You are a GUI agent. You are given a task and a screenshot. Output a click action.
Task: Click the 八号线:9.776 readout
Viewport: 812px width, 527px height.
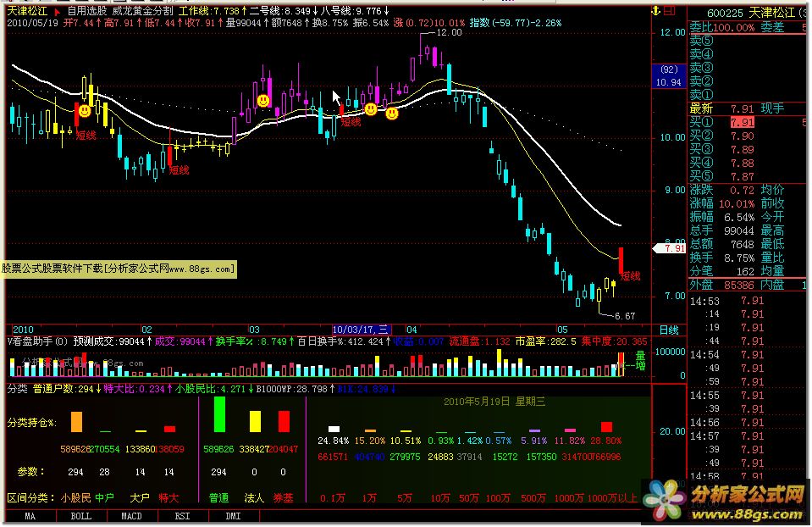[354, 11]
